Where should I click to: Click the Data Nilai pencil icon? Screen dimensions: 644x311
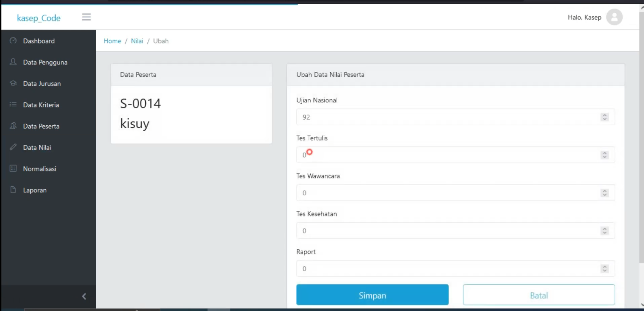pos(13,147)
